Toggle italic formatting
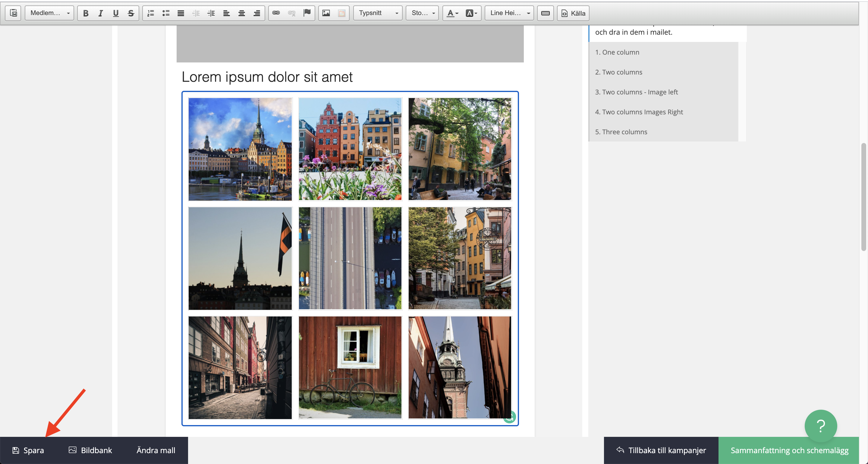This screenshot has width=868, height=464. tap(100, 13)
